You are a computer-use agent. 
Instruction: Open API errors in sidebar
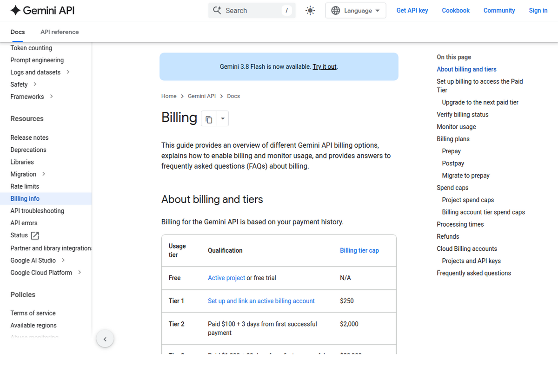coord(24,223)
